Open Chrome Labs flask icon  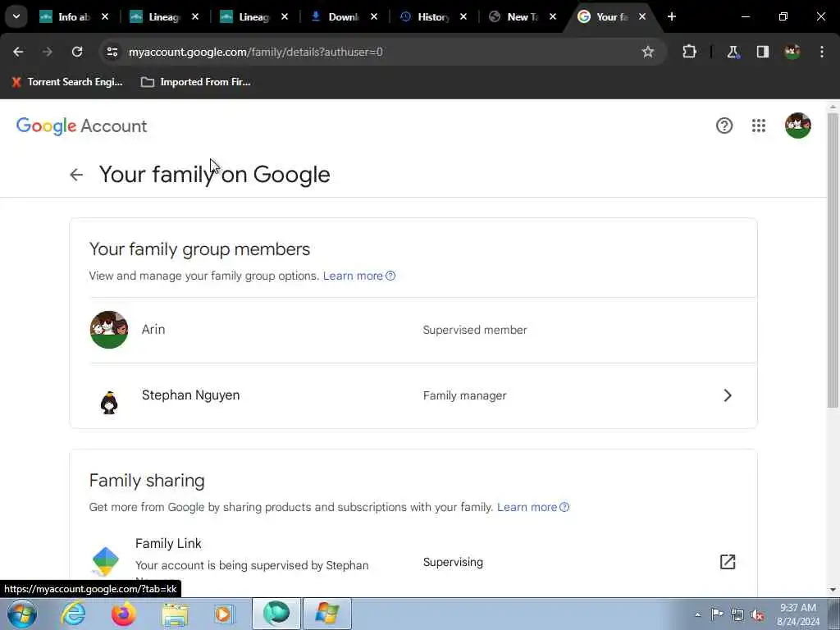click(x=733, y=52)
